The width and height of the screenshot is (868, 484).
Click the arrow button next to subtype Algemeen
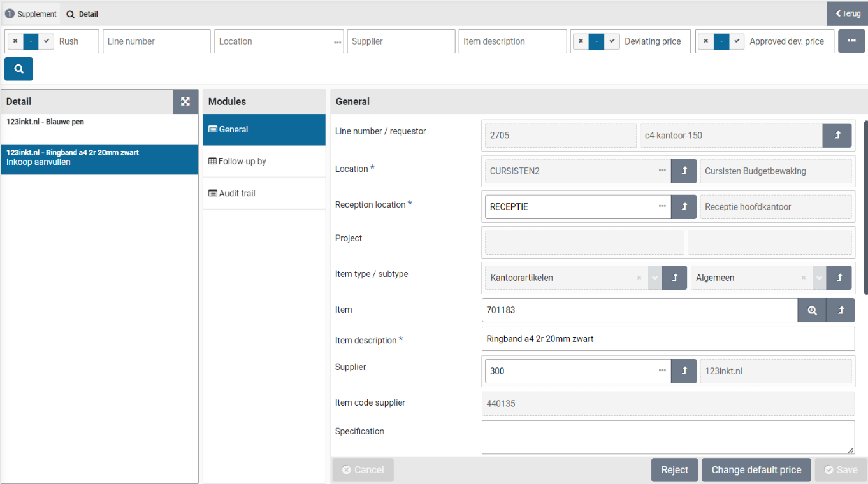839,278
